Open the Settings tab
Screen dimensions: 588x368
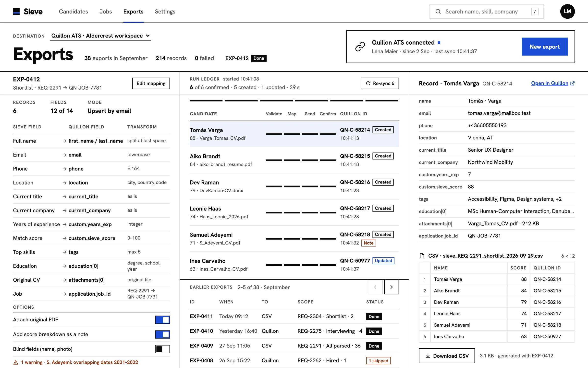165,12
